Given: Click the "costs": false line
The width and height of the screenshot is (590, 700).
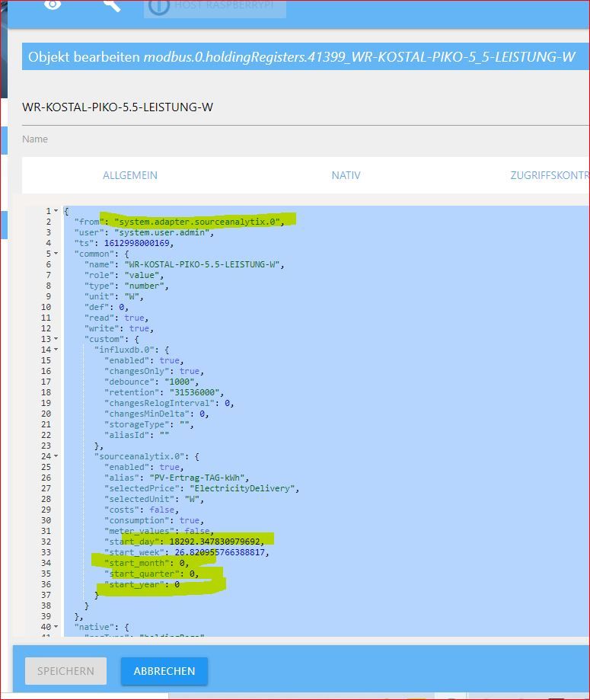Looking at the screenshot, I should (141, 510).
